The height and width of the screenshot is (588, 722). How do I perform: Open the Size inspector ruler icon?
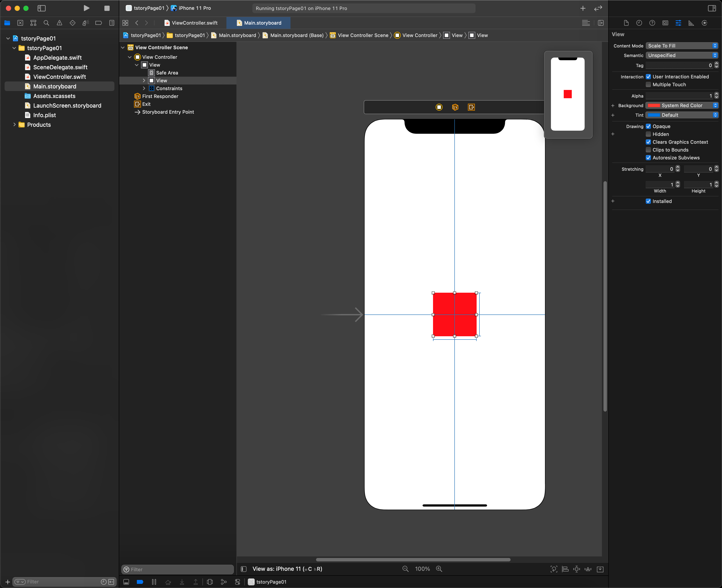tap(691, 23)
